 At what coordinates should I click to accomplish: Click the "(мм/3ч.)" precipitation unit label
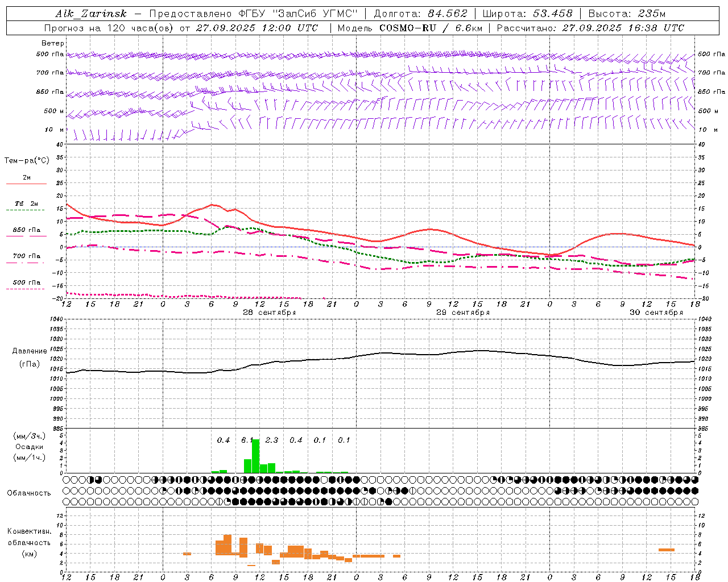[30, 436]
